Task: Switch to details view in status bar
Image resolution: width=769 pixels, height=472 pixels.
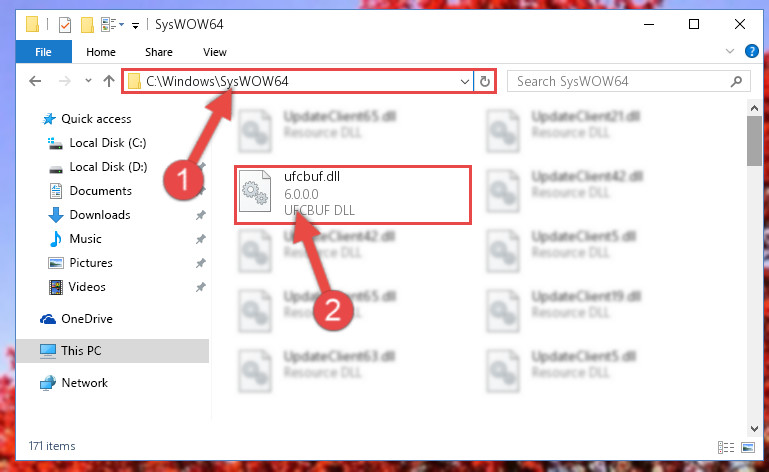Action: pyautogui.click(x=726, y=447)
